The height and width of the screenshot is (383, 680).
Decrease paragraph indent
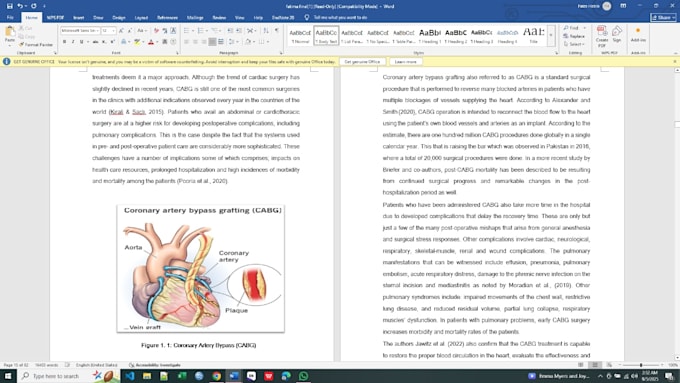tap(230, 30)
